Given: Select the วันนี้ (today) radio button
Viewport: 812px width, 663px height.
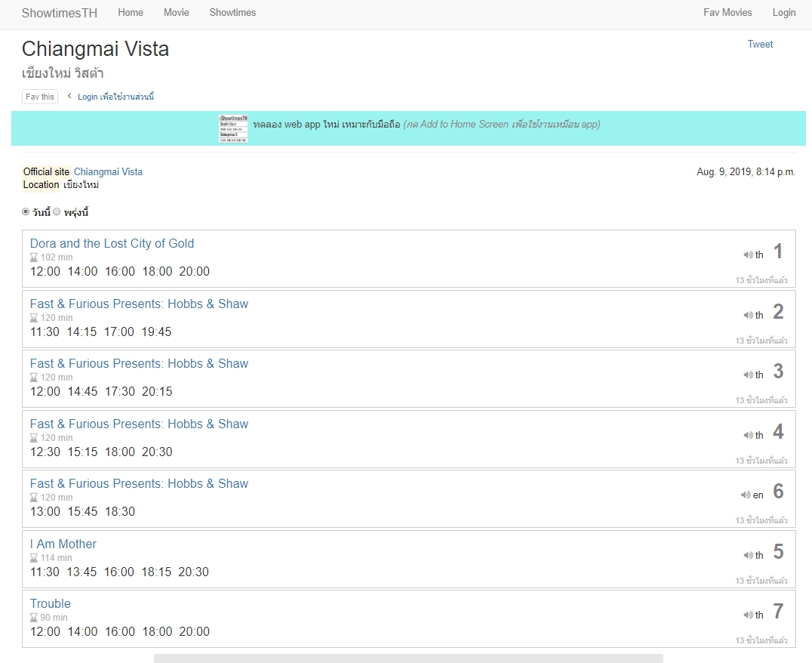Looking at the screenshot, I should [26, 211].
